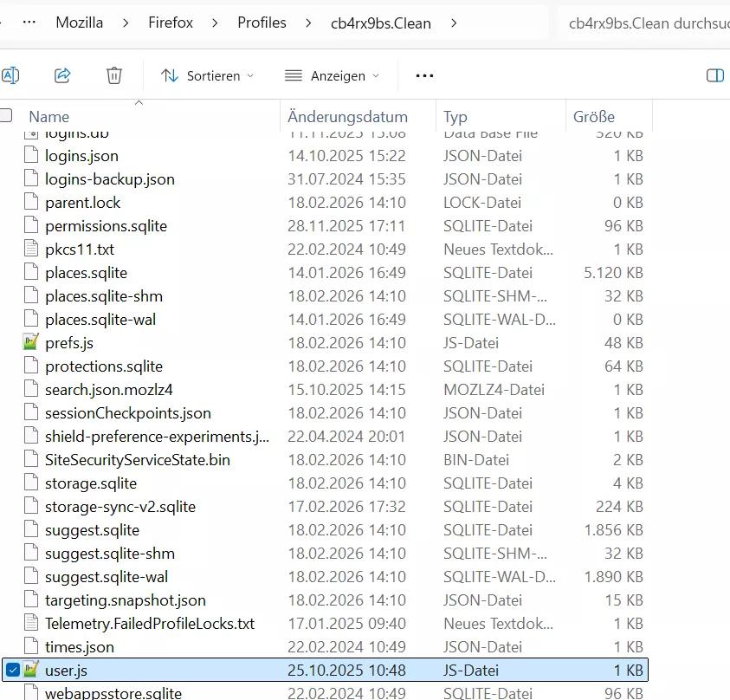Click date 17.02.2026 17:32 of storage-sync-v2.sqlite
This screenshot has width=730, height=700.
coord(346,506)
